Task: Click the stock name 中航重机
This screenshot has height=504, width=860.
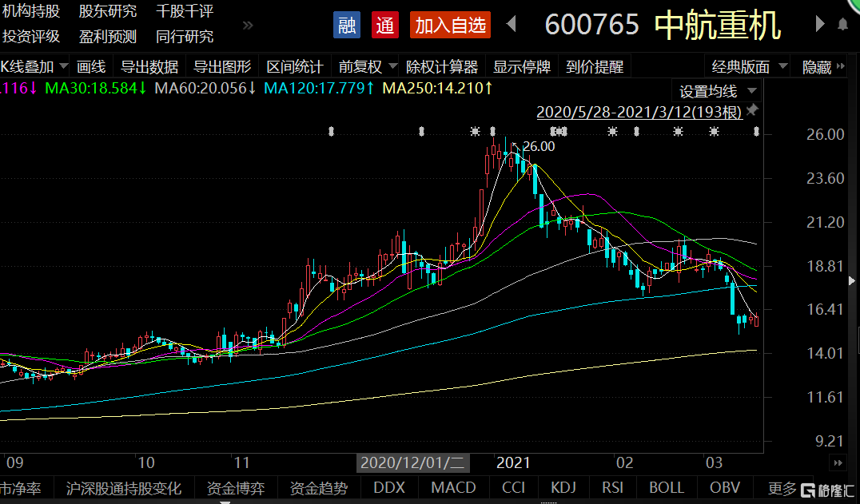Action: click(x=718, y=26)
